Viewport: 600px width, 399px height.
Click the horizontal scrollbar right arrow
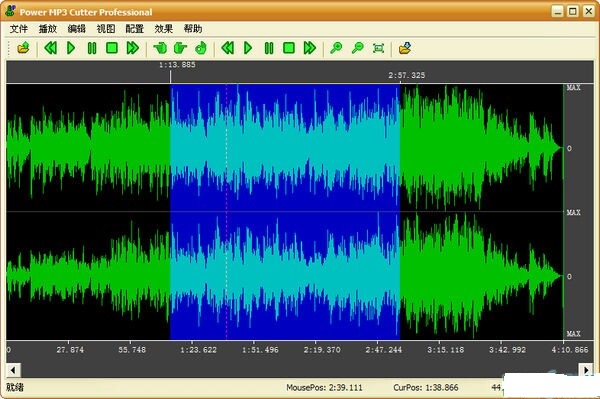click(586, 370)
